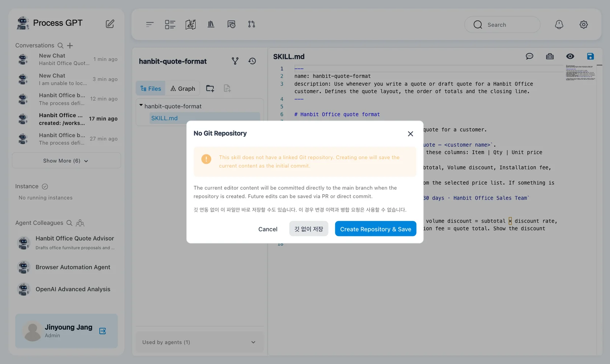Switch to the Files tab
The image size is (610, 364).
[x=151, y=88]
